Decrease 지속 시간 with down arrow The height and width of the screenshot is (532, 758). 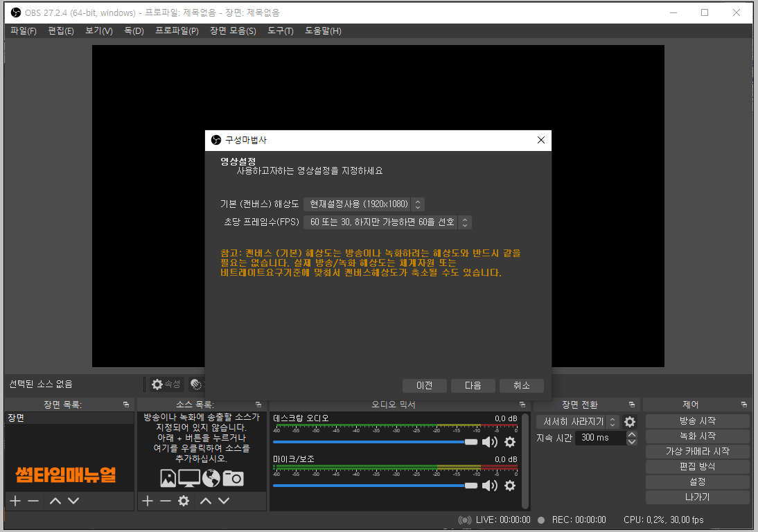(x=632, y=442)
